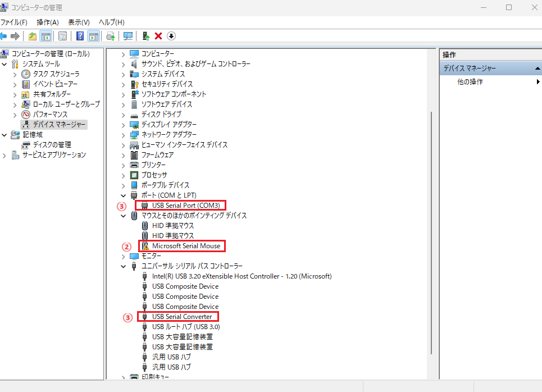
Task: Click the Properties sheet toolbar icon
Action: [x=62, y=36]
